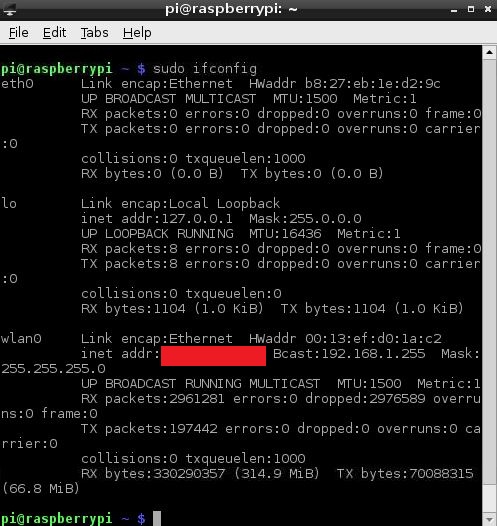Image resolution: width=497 pixels, height=526 pixels.
Task: Click the scrollbar up arrow
Action: (x=489, y=53)
